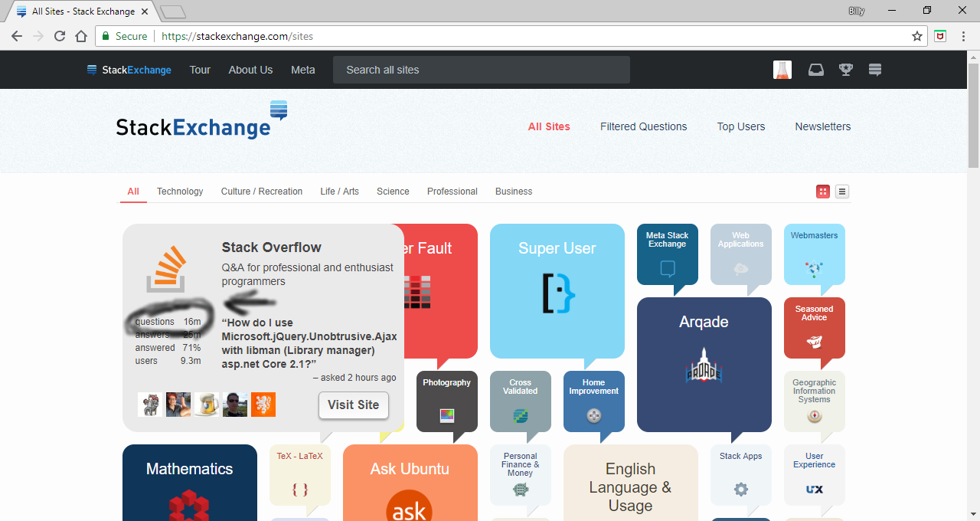The height and width of the screenshot is (521, 980).
Task: Click the Stack Overflow logo in the card
Action: coord(166,269)
